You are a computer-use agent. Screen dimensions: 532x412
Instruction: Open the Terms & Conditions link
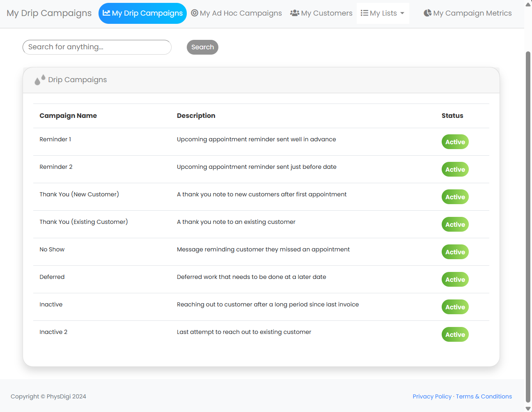[484, 396]
